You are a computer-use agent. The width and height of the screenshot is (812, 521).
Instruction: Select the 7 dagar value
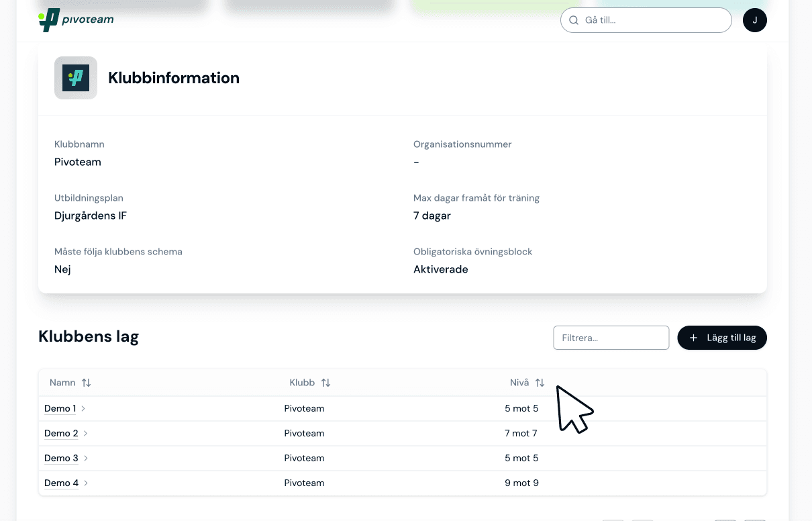[432, 216]
